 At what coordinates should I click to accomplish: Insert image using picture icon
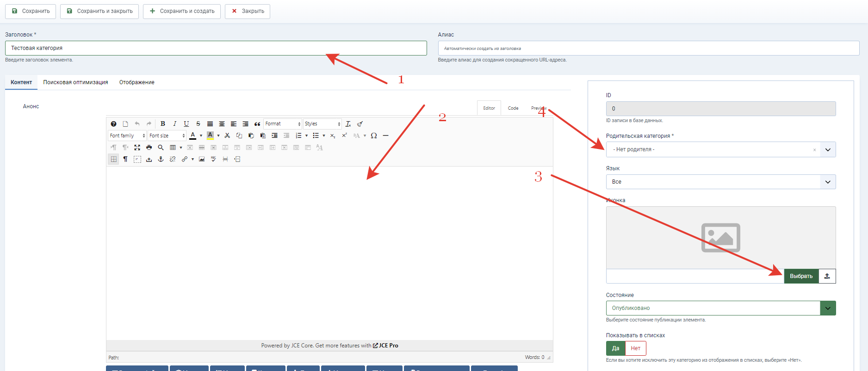click(x=202, y=159)
